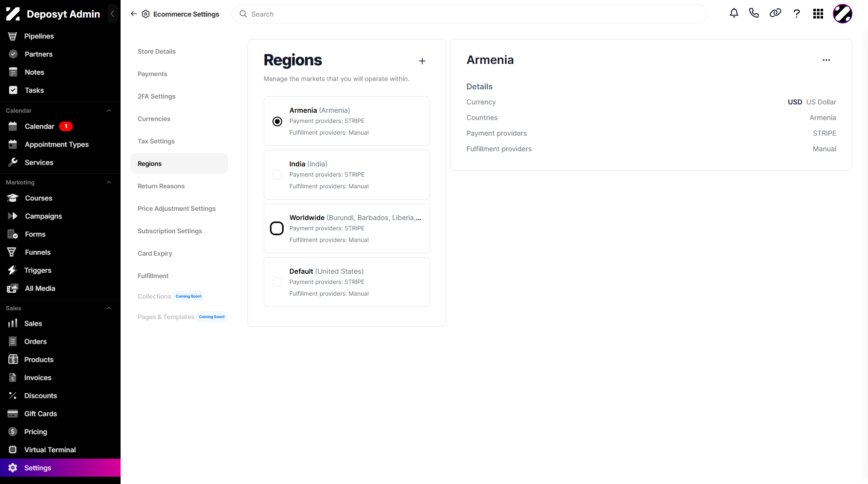Screen dimensions: 868x484
Task: Click the Ecommerce Settings gear icon
Action: click(x=145, y=14)
